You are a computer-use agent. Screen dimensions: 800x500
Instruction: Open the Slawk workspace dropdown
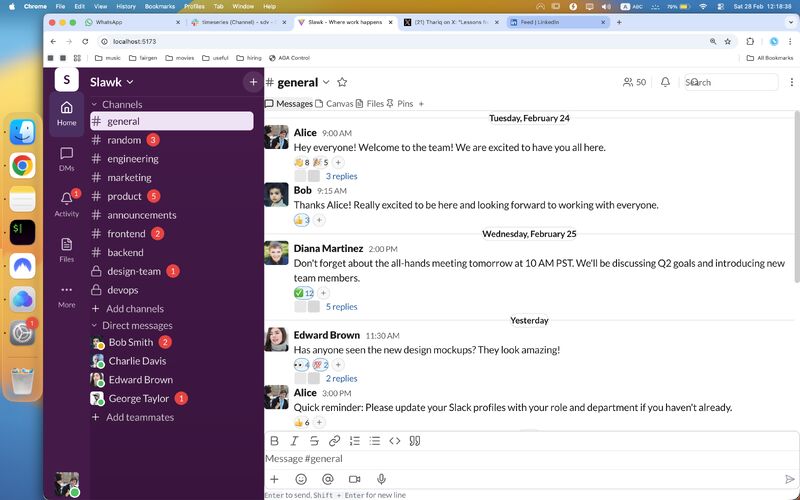click(x=112, y=82)
